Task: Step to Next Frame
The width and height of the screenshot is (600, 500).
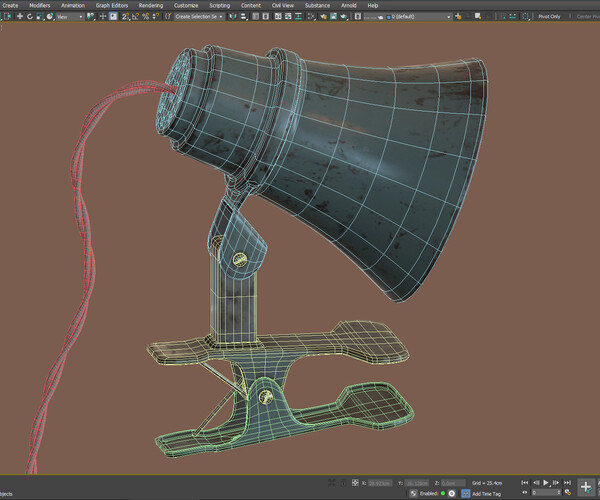Action: coord(556,483)
